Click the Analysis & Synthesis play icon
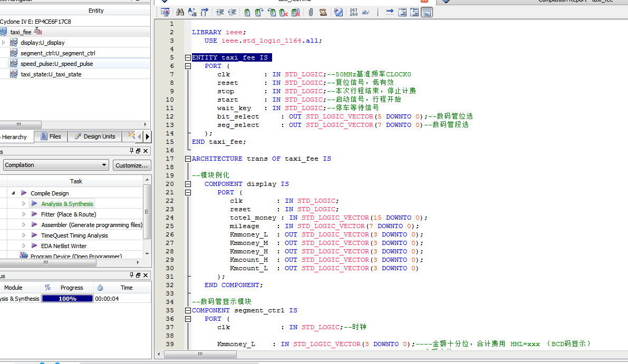Screen dimensions: 628x364 (34, 204)
